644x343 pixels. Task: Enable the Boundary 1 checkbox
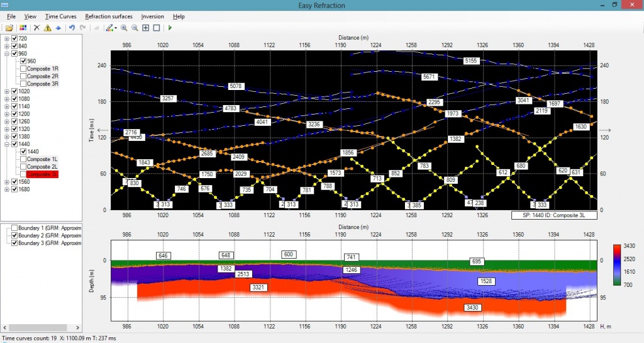(x=14, y=228)
